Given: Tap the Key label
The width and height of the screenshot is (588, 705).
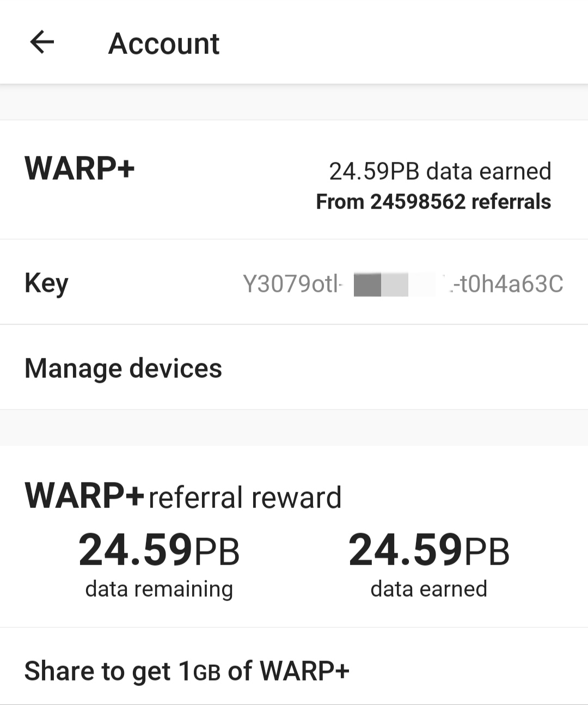Looking at the screenshot, I should [x=46, y=284].
